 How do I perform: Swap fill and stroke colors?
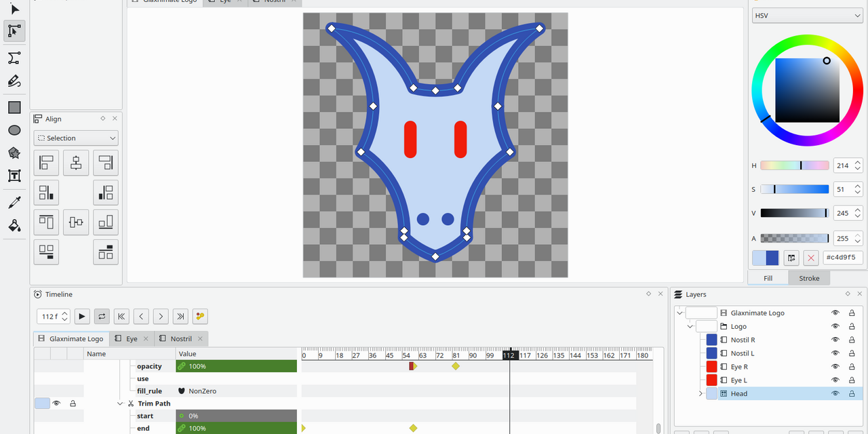point(791,258)
